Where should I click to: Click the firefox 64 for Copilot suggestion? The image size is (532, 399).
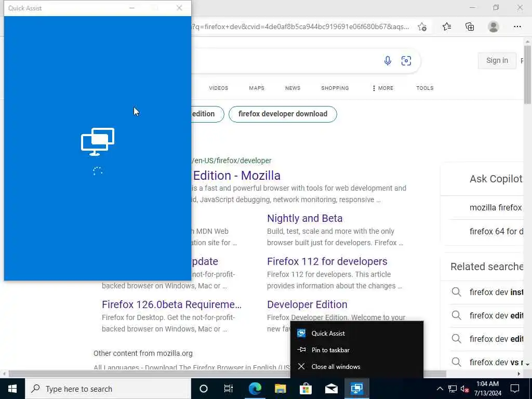coord(496,231)
